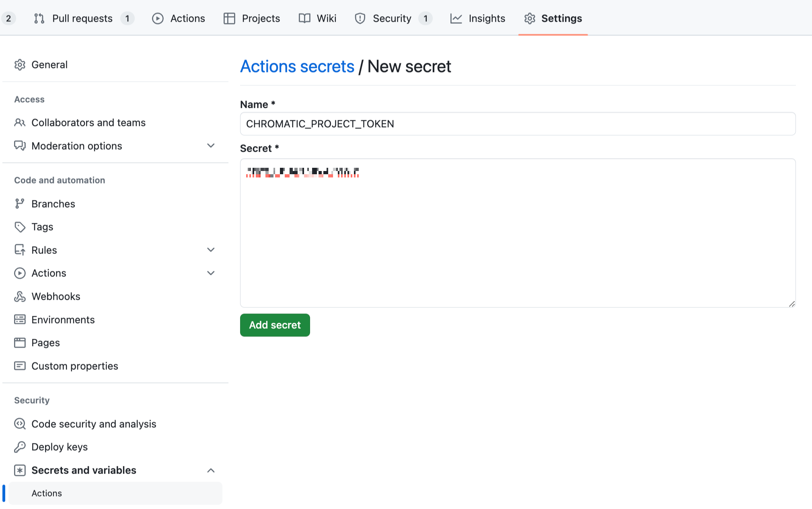
Task: Click the Pull requests count badge
Action: 127,19
